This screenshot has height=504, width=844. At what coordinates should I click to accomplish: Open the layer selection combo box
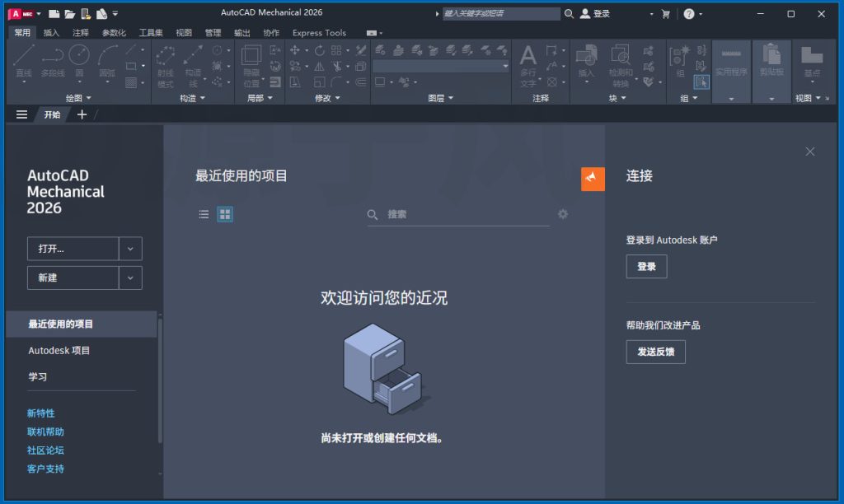[x=441, y=66]
